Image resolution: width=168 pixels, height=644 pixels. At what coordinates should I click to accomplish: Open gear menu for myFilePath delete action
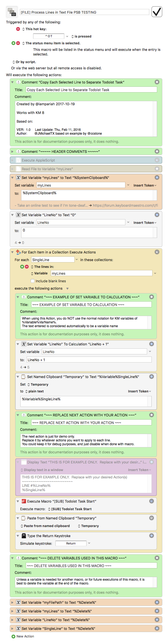click(x=157, y=602)
